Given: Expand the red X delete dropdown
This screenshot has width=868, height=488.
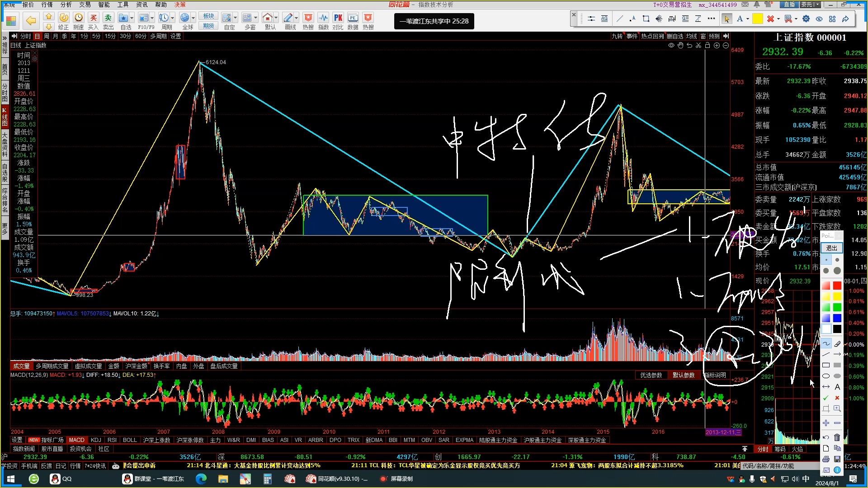Looking at the screenshot, I should 778,19.
